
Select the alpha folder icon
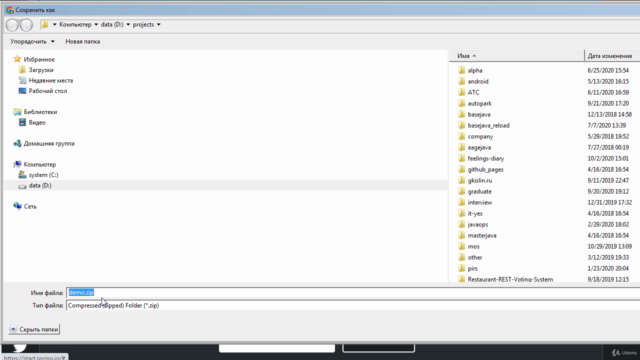pyautogui.click(x=462, y=70)
